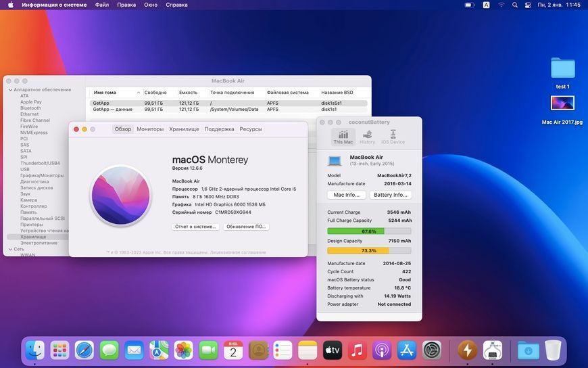The height and width of the screenshot is (368, 588).
Task: Open Лицензионное соглашение link
Action: tap(238, 252)
